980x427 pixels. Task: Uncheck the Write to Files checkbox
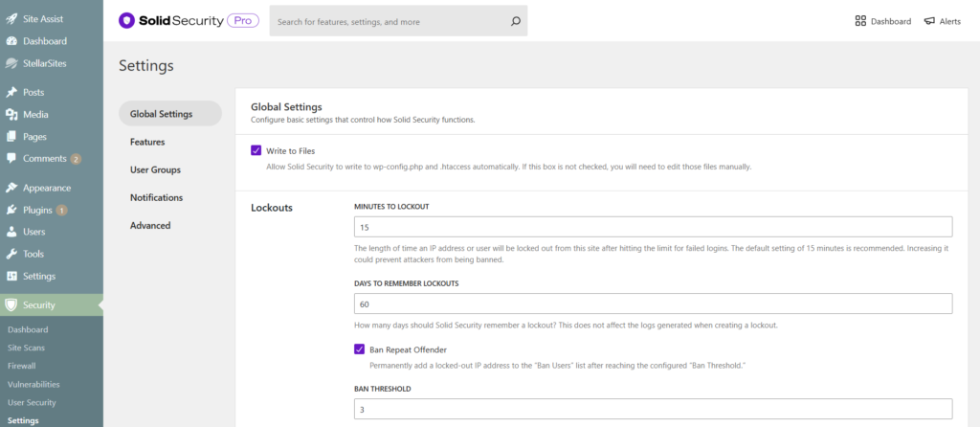[256, 150]
